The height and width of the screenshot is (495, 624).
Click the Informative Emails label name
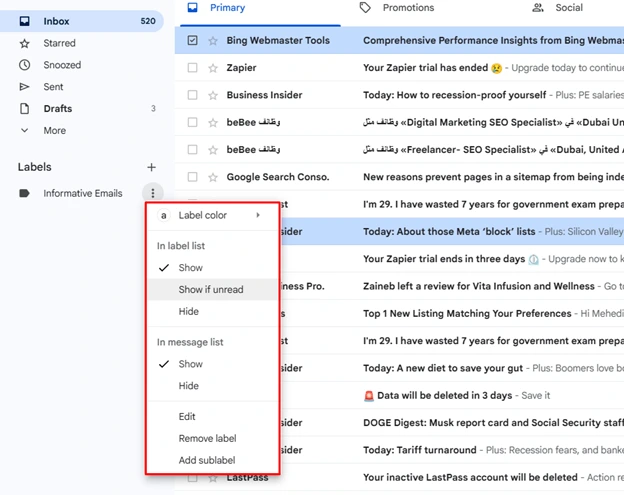[83, 193]
